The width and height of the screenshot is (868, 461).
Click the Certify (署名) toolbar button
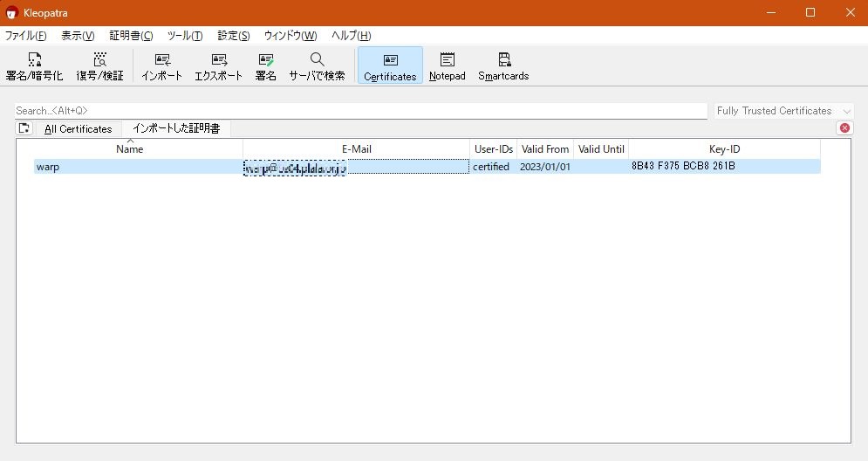tap(266, 66)
